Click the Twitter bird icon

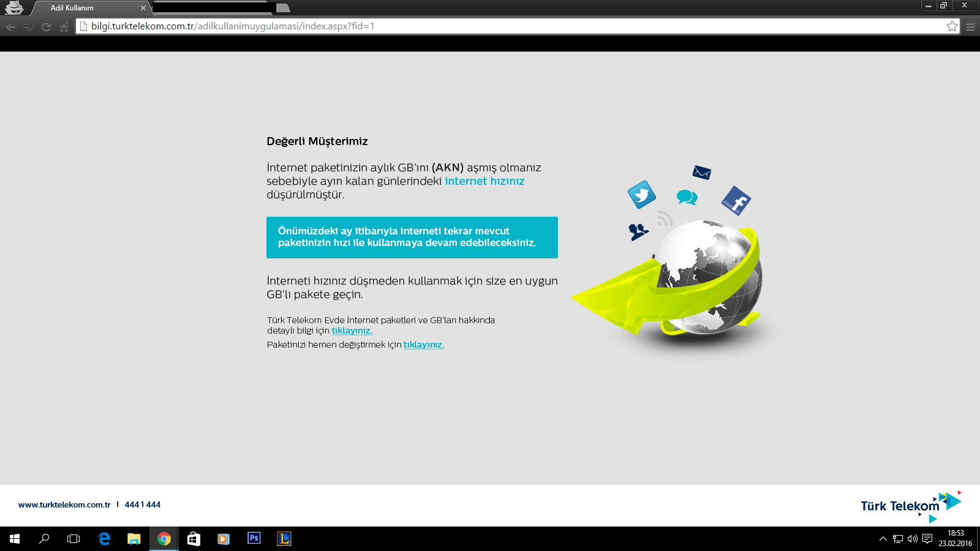click(642, 195)
